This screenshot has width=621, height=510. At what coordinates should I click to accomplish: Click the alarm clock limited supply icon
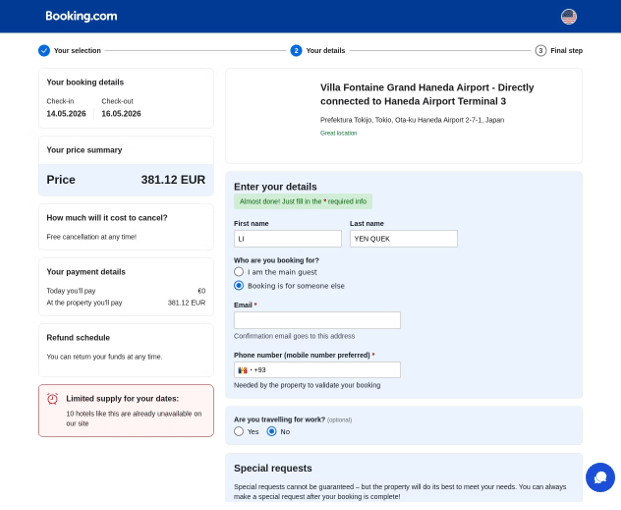point(52,399)
